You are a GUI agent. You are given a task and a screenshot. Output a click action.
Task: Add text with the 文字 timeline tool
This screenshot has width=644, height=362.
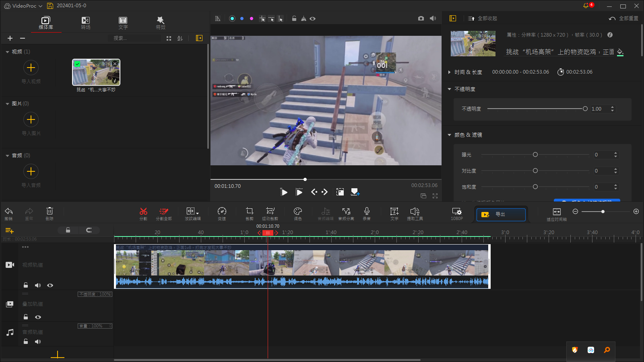[x=394, y=214]
